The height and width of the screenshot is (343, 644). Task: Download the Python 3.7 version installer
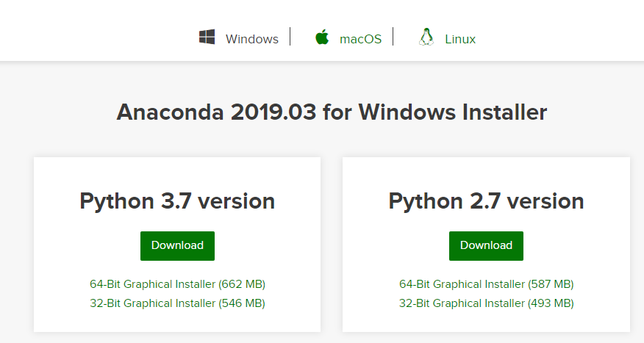177,246
